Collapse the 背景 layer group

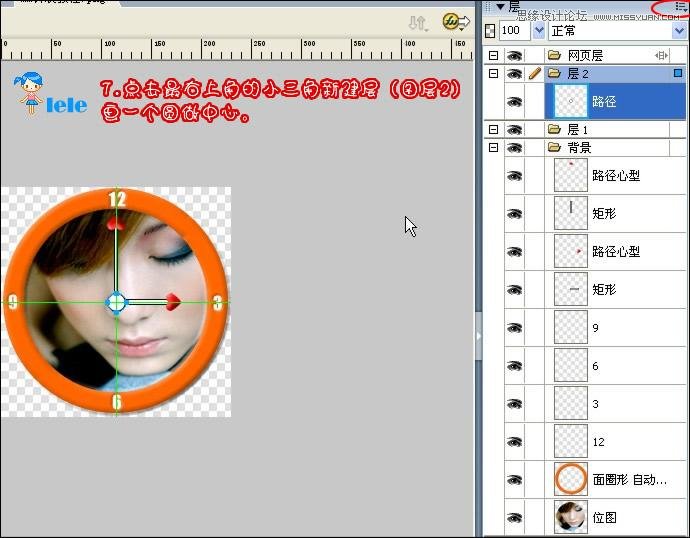492,148
